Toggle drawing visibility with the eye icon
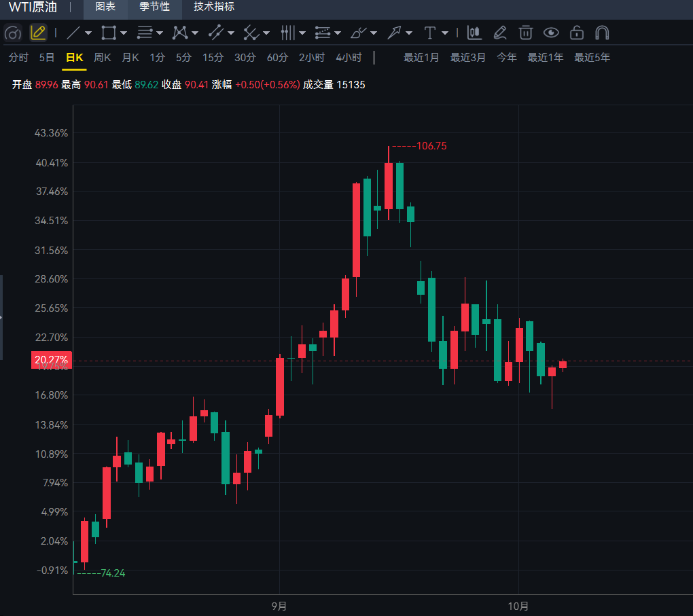This screenshot has height=616, width=693. pyautogui.click(x=551, y=33)
